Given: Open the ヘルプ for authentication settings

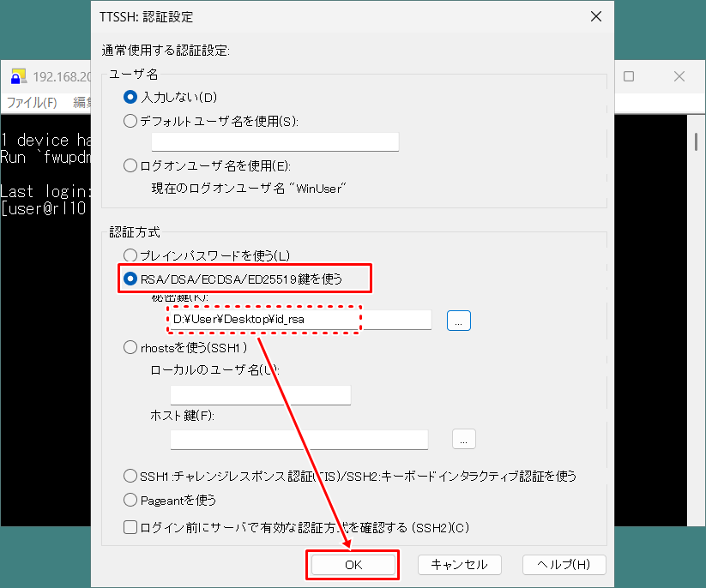Looking at the screenshot, I should [x=564, y=564].
